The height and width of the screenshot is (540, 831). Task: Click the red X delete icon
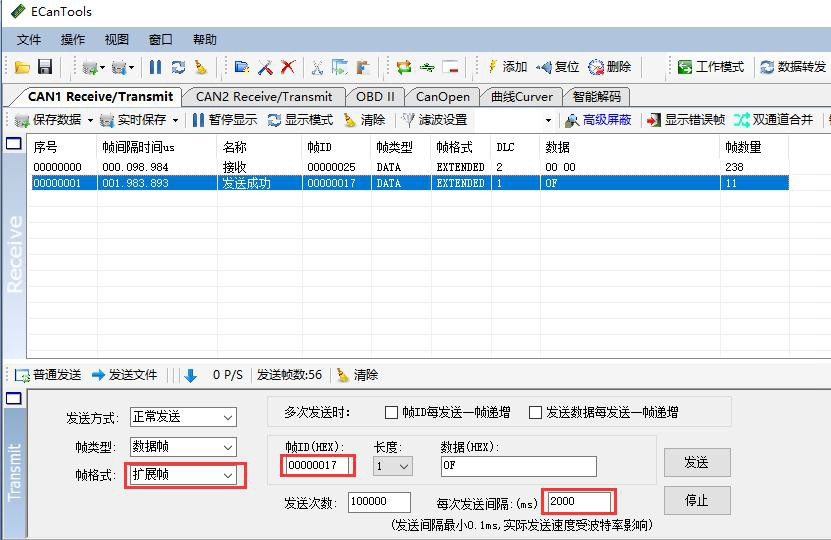pyautogui.click(x=288, y=67)
